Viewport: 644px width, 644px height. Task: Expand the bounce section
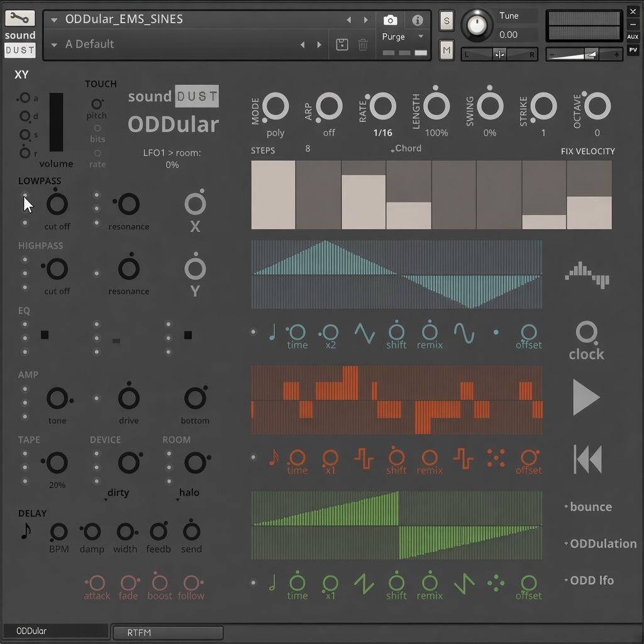[x=588, y=507]
